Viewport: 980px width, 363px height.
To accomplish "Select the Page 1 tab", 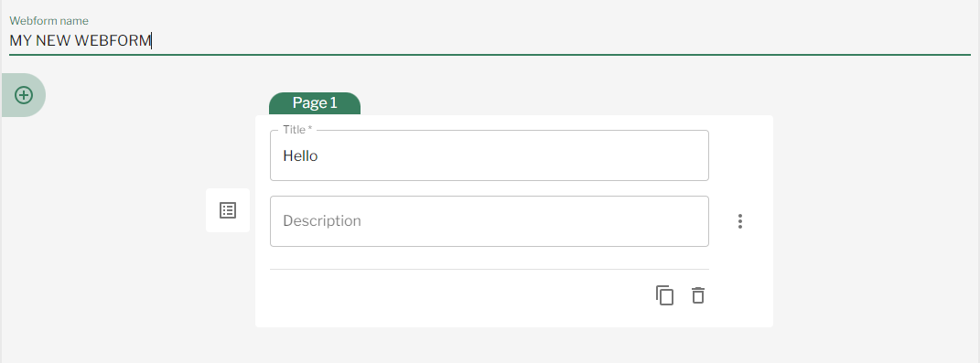I will pyautogui.click(x=315, y=103).
